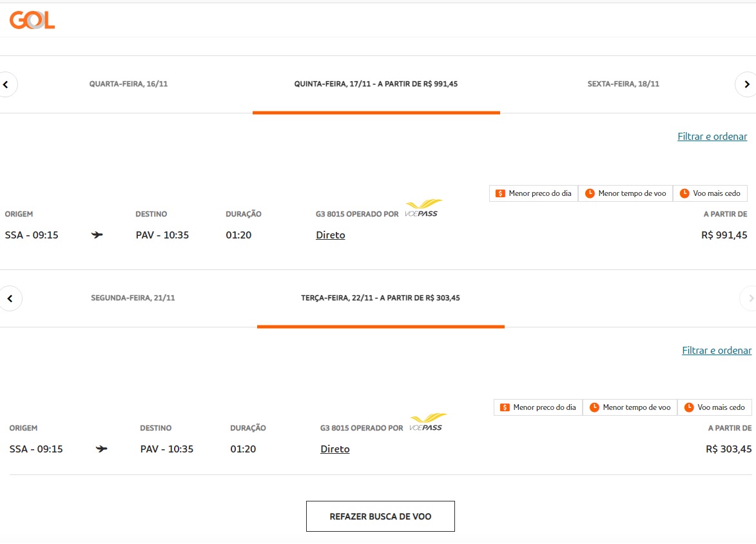Click airplane icon on the second flight row
The height and width of the screenshot is (544, 756).
101,449
